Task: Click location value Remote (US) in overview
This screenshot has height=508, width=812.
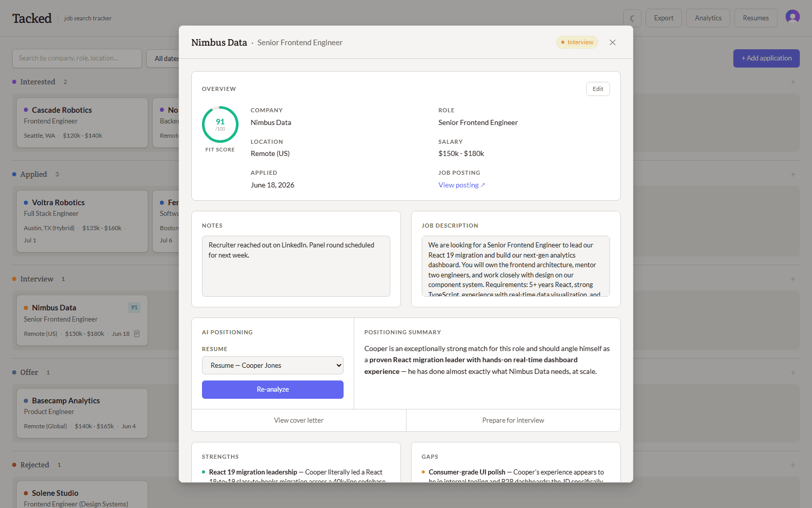Action: [x=270, y=154]
